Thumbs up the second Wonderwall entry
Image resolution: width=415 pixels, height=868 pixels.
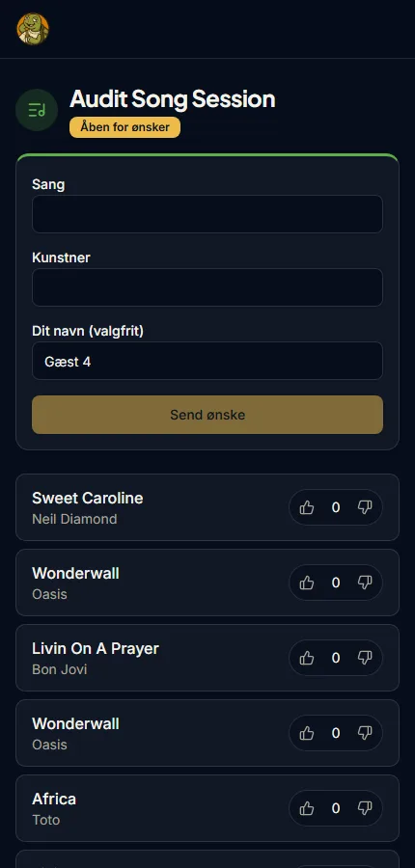click(307, 733)
